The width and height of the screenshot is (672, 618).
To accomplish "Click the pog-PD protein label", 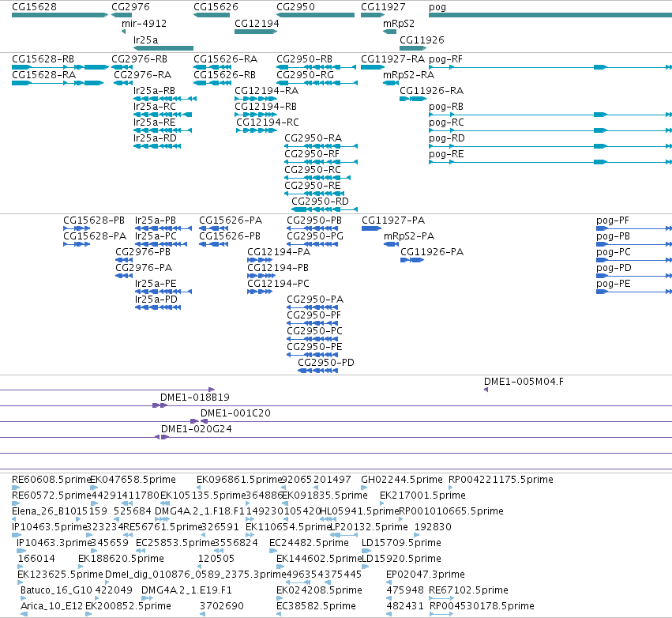I will tap(614, 268).
